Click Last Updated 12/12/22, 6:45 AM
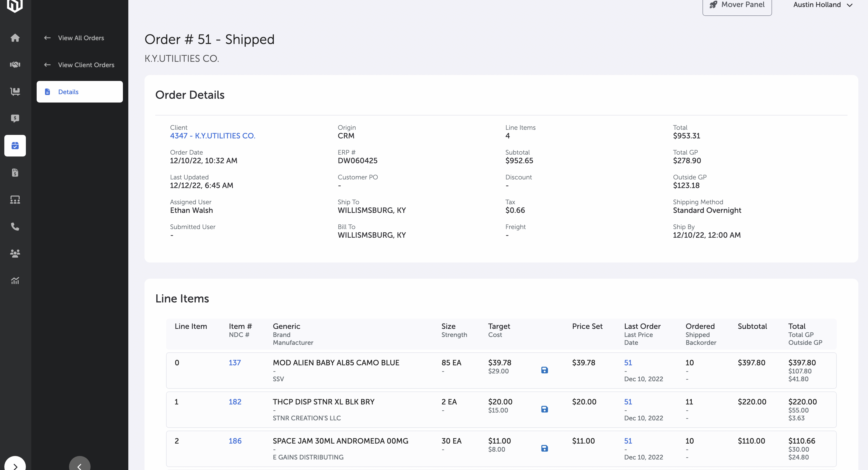The width and height of the screenshot is (868, 470). 202,185
